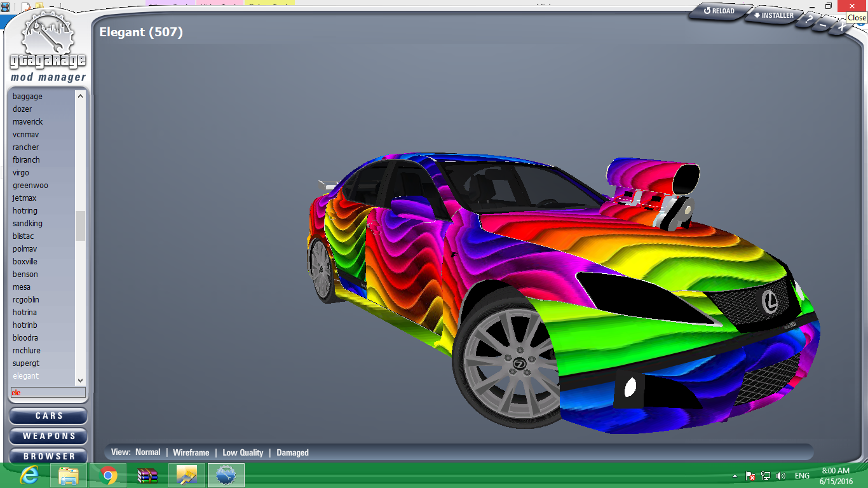Show hidden system tray icons

[x=735, y=476]
